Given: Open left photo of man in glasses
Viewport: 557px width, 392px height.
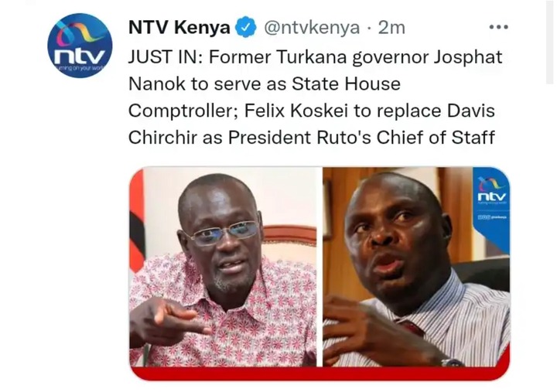Looking at the screenshot, I should point(223,267).
